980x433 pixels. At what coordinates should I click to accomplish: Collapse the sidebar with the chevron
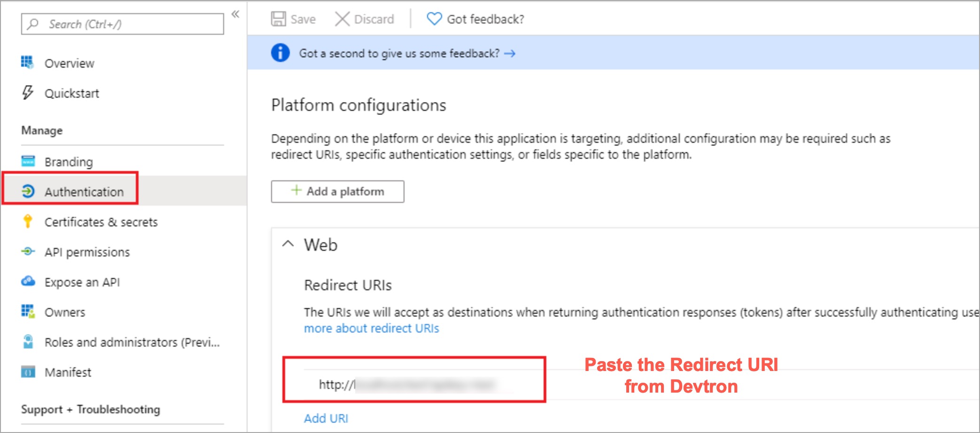235,14
